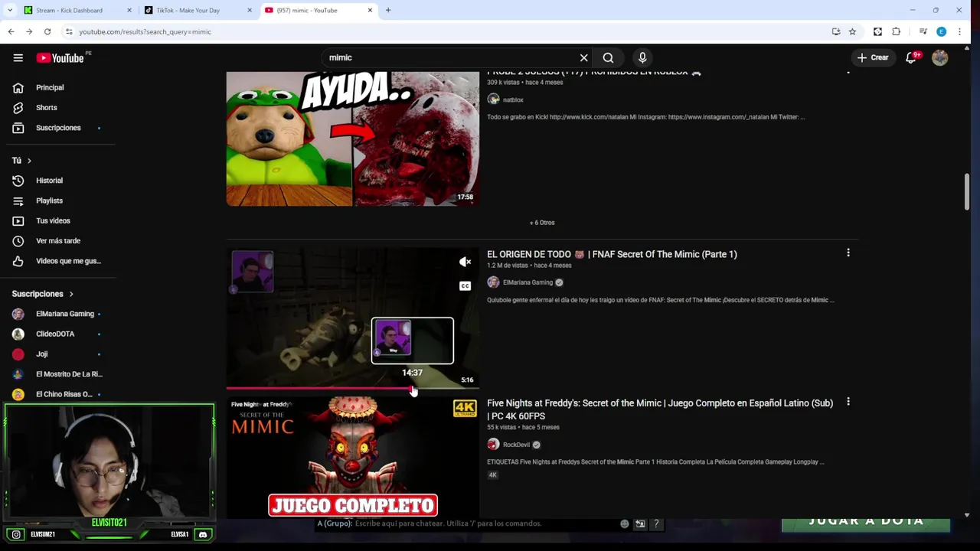Open more options for EL ORIGEN DE TODO video
Image resolution: width=980 pixels, height=551 pixels.
click(848, 253)
